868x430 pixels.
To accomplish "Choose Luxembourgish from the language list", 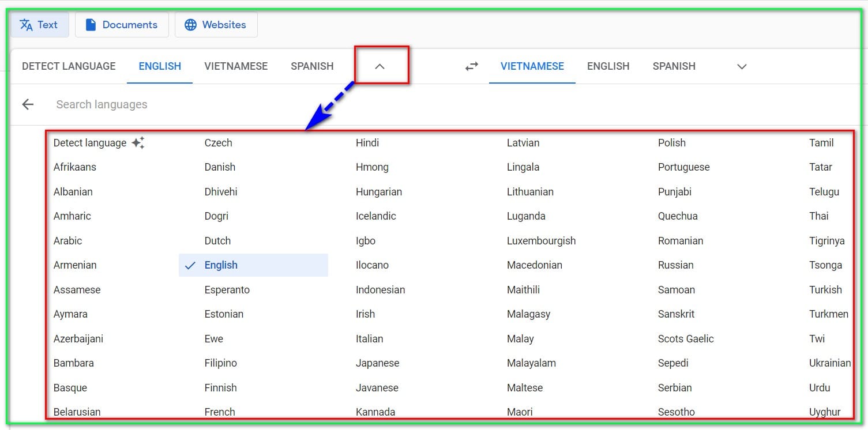I will [x=542, y=241].
